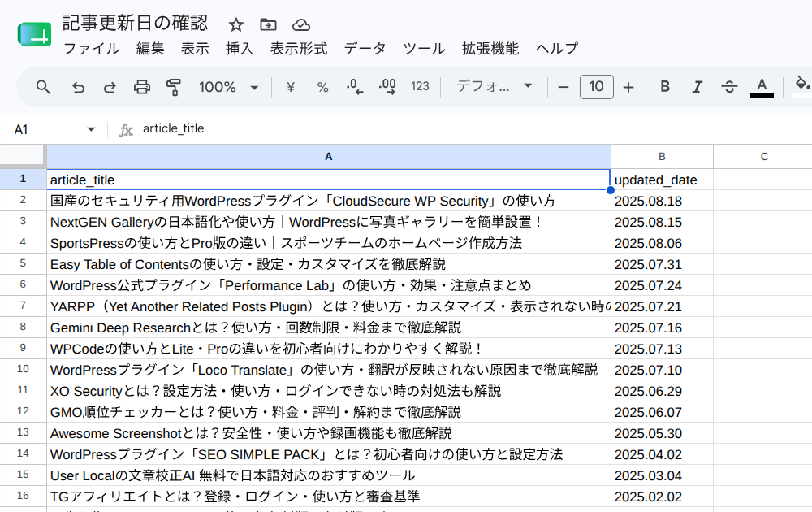
Task: Open the 表示形式 menu
Action: click(299, 49)
